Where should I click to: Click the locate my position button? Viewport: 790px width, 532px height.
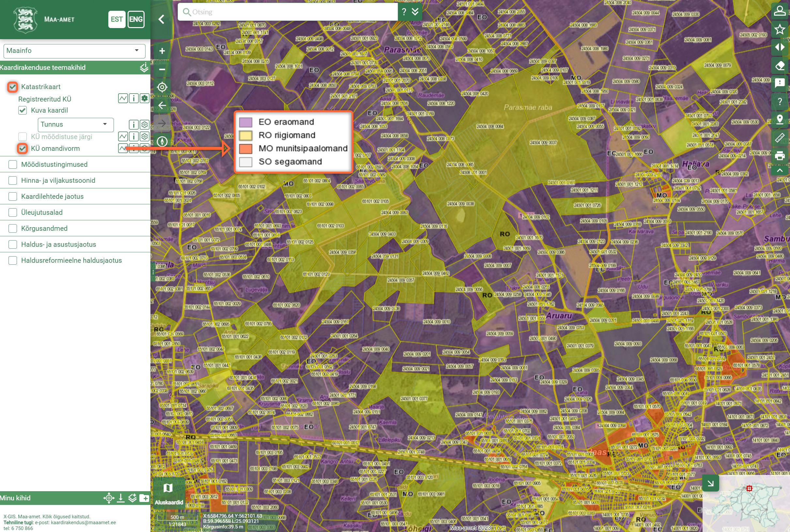[x=162, y=87]
